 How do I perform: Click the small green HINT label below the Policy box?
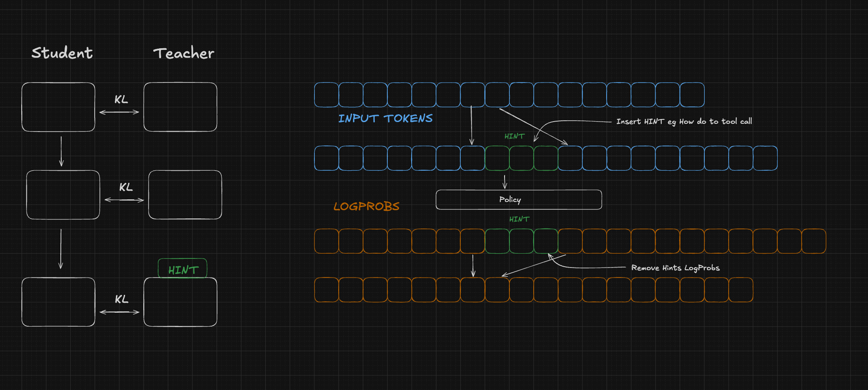(x=519, y=219)
